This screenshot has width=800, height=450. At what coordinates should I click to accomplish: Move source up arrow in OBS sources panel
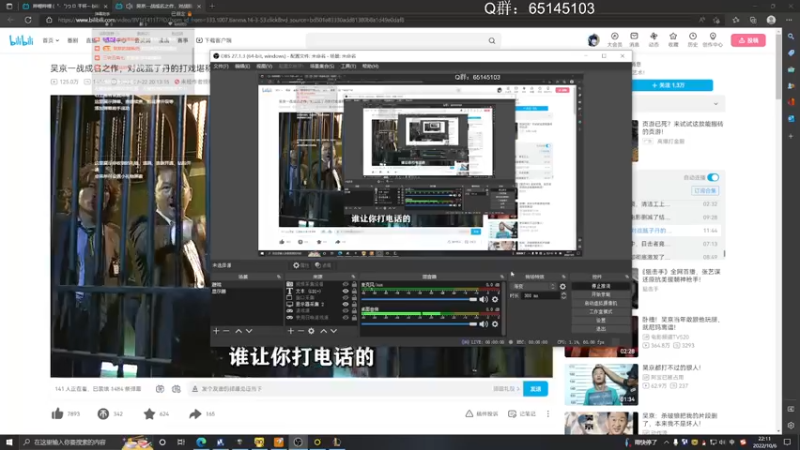coord(323,331)
